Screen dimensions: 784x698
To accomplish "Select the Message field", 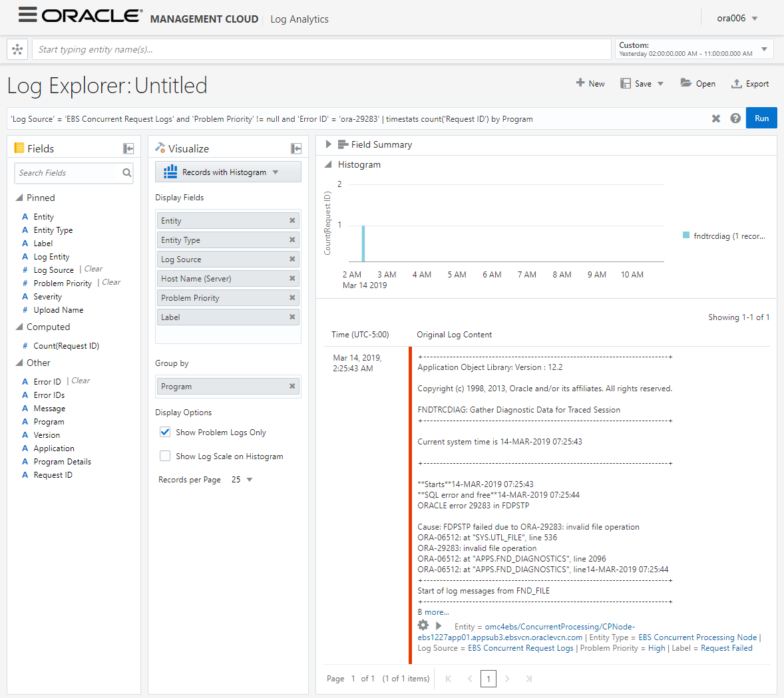I will click(49, 409).
